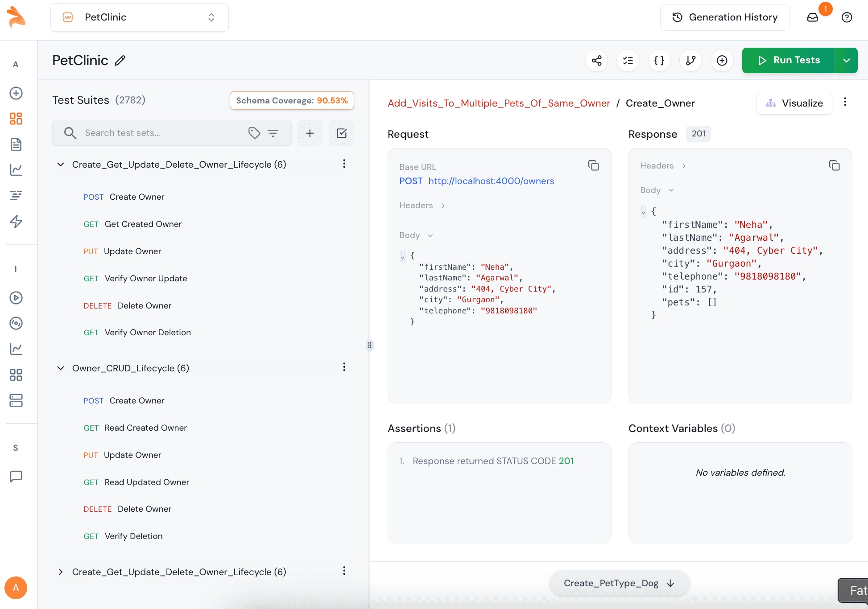
Task: Copy the request with copy icon
Action: tap(593, 165)
